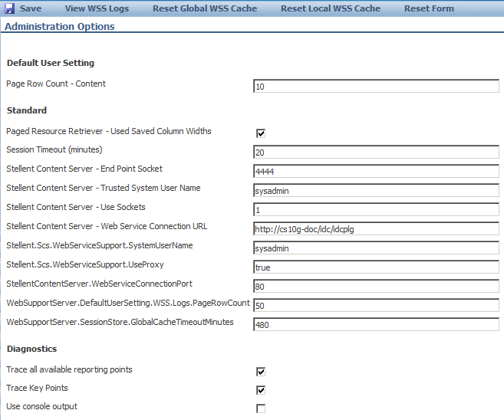Toggle the Trace Key Points checkbox
The image size is (504, 420).
(261, 390)
